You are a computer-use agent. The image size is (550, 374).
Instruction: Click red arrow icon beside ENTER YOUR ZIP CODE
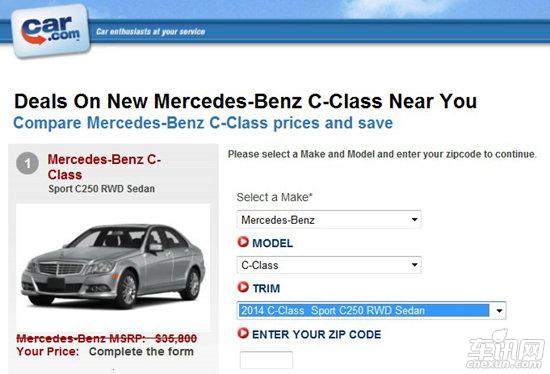[243, 333]
